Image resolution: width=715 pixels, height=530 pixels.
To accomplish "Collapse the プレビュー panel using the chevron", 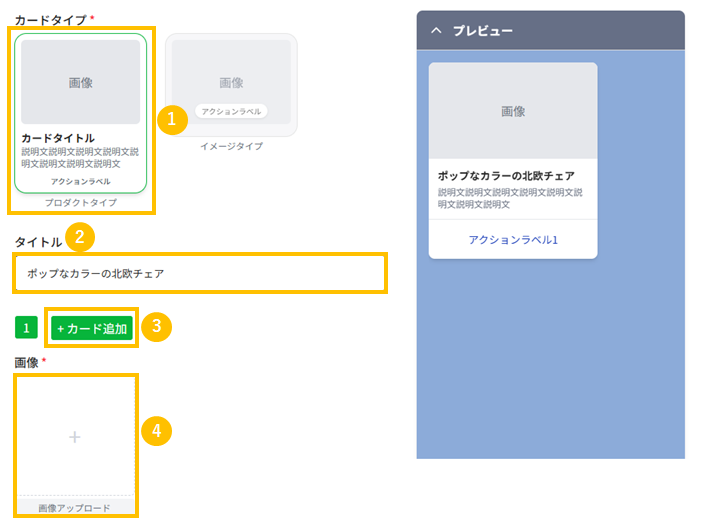I will pos(436,31).
